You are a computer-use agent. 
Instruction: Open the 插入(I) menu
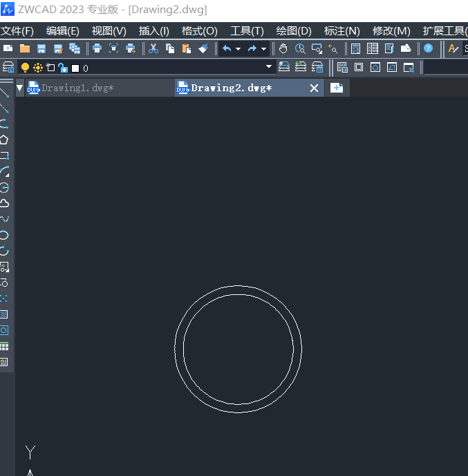(x=154, y=31)
